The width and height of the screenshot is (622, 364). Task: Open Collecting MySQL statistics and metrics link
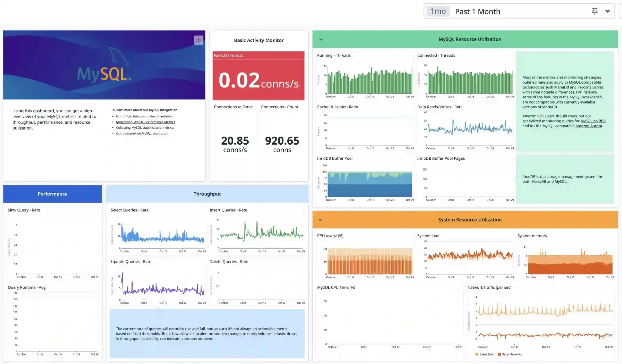click(145, 128)
